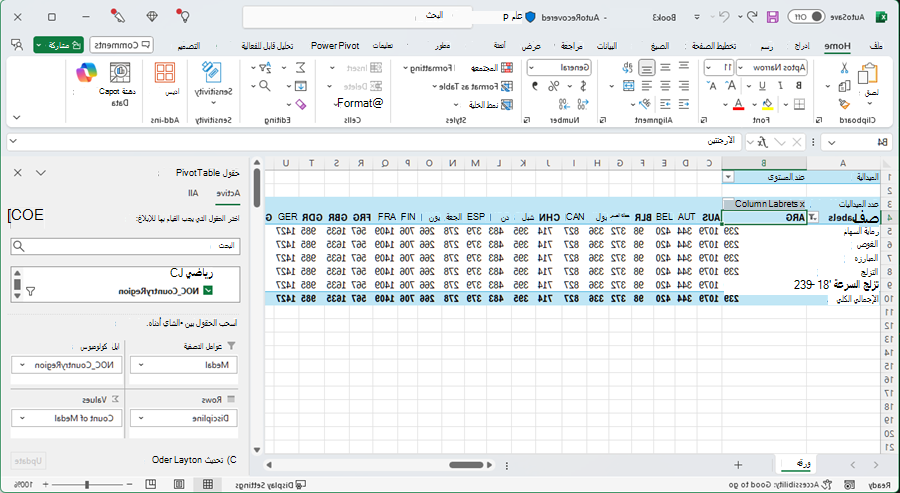
Task: Open the Column Labels filter dropdown
Action: 728,204
